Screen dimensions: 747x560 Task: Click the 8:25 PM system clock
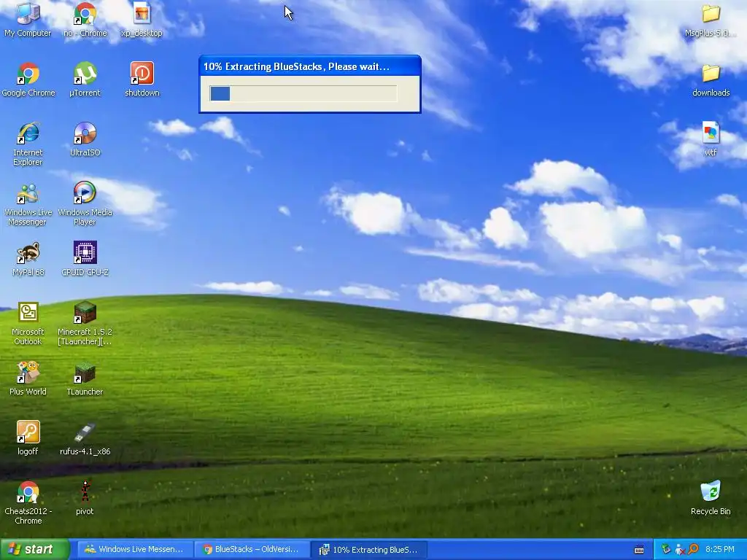[x=720, y=549]
